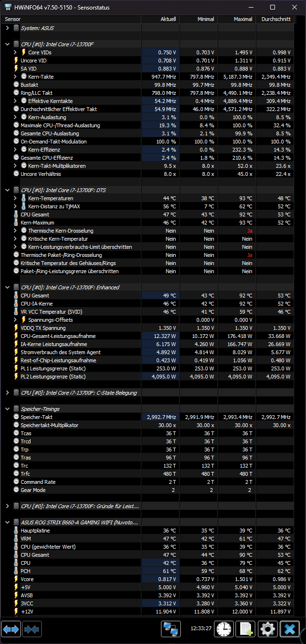
Task: Collapse the ASUS ROG STRIX B660-A group
Action: pyautogui.click(x=7, y=522)
